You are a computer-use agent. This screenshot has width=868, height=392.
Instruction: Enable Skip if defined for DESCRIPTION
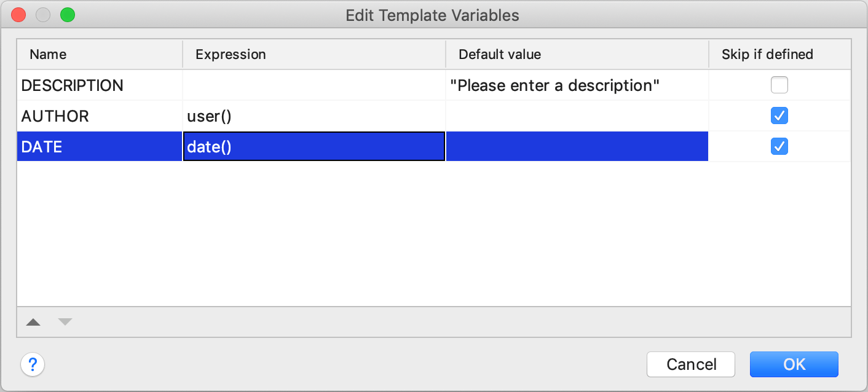click(779, 85)
